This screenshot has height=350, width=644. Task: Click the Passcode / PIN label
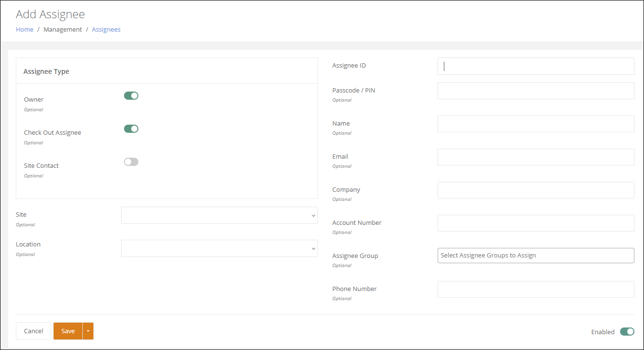[354, 90]
